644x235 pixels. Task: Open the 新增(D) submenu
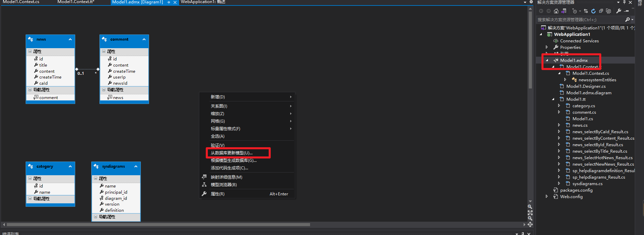coord(247,97)
